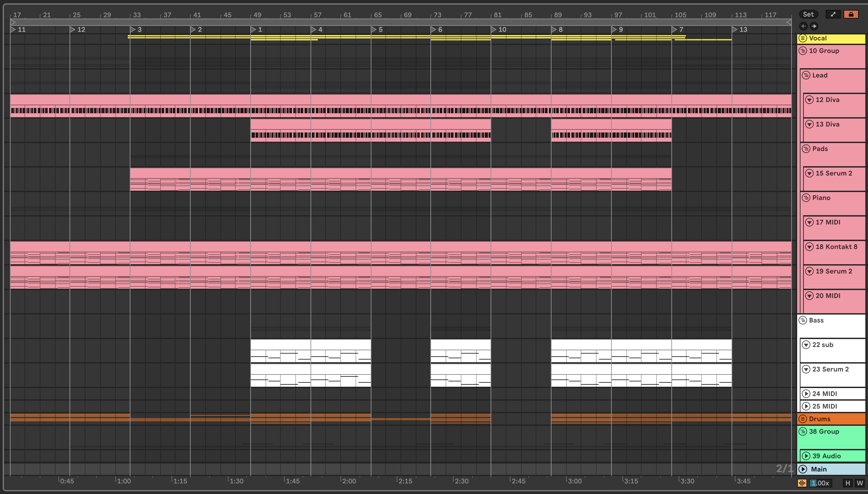Select the first 22 sub bass clip
Image resolution: width=868 pixels, height=494 pixels.
pos(280,351)
